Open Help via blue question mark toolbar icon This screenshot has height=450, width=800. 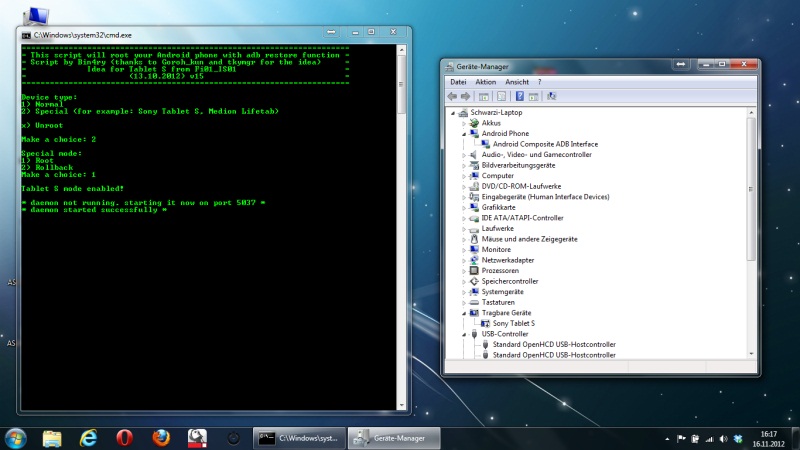click(x=519, y=96)
